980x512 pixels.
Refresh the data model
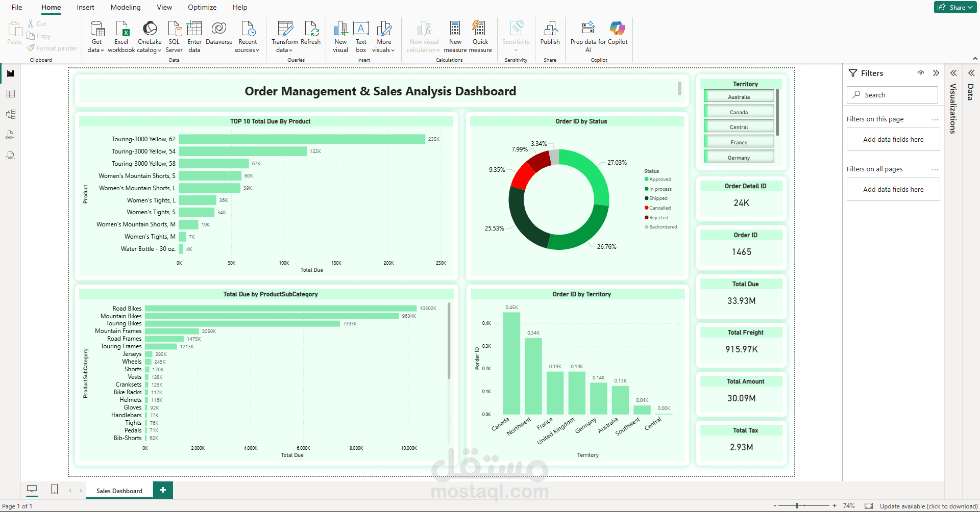(311, 33)
